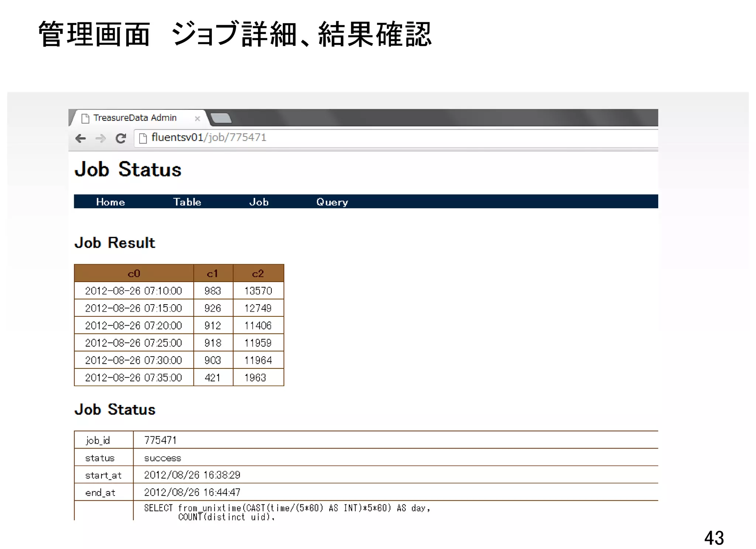756x549 pixels.
Task: Click the browser forward arrow
Action: 100,138
